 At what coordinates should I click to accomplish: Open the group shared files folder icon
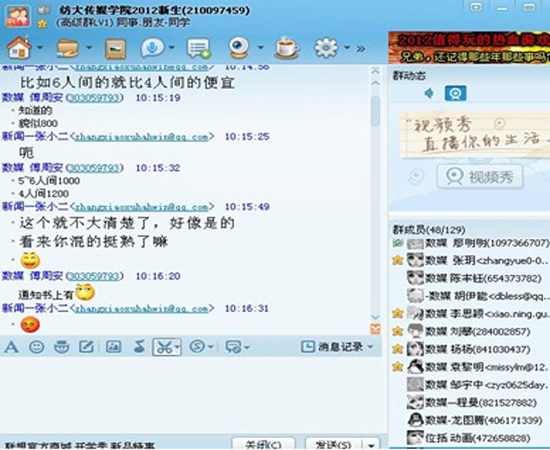click(x=68, y=48)
